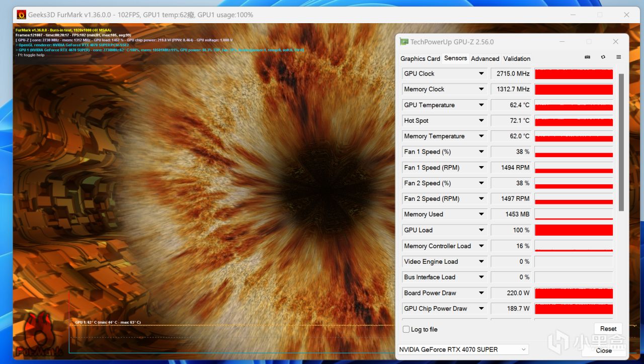Screen dimensions: 644x364
Task: Click the Close button in GPU-Z
Action: pos(604,350)
